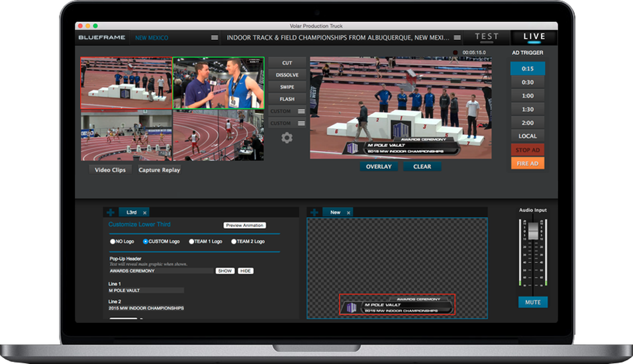
Task: Select the interview camera thumbnail
Action: 219,83
